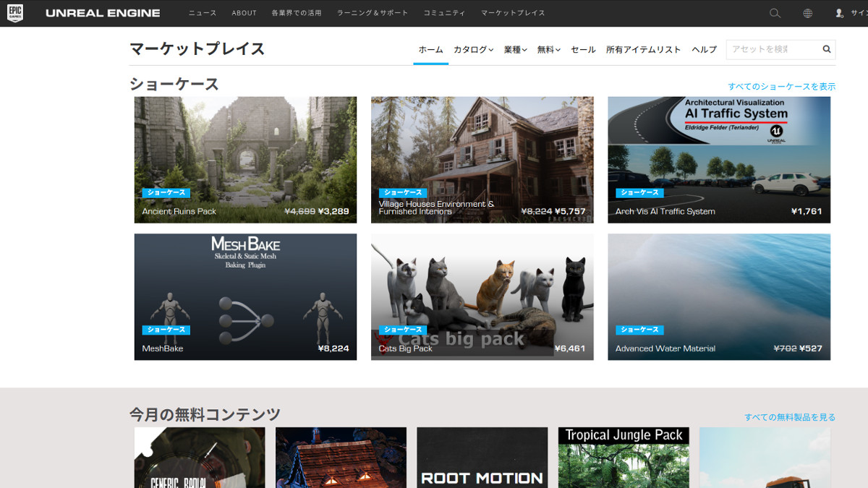The width and height of the screenshot is (868, 488).
Task: Click ショーケース badge on Village Houses card
Action: click(403, 193)
